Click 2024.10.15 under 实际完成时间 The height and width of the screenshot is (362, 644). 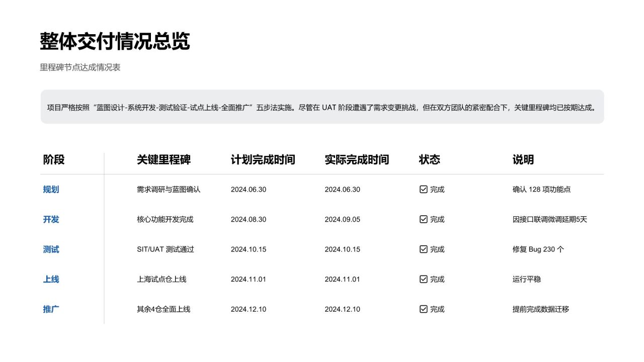pyautogui.click(x=342, y=249)
